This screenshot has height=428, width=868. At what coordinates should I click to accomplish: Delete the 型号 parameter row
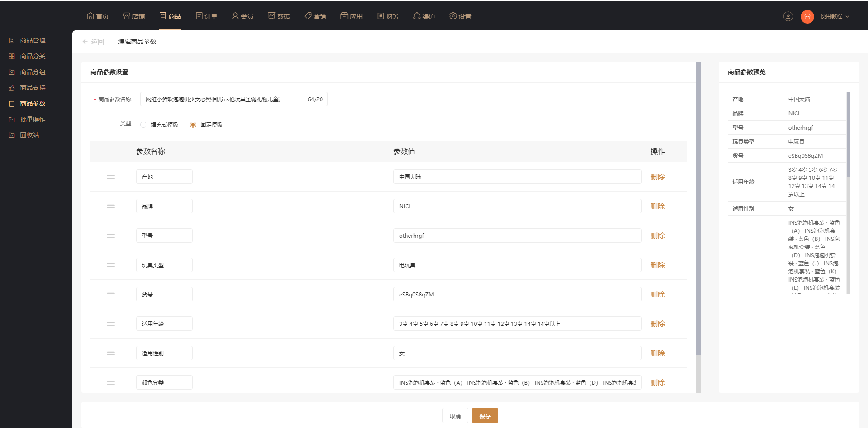pos(657,235)
